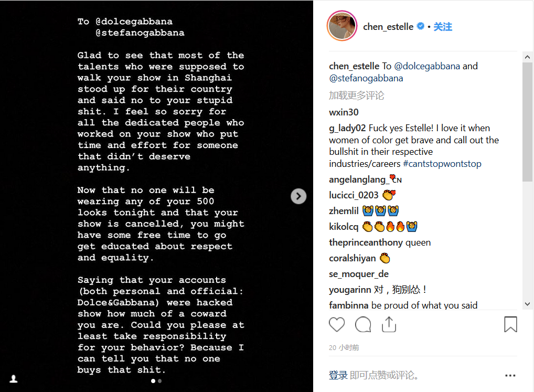Log in via the 登录 link
The image size is (534, 392).
[x=338, y=375]
